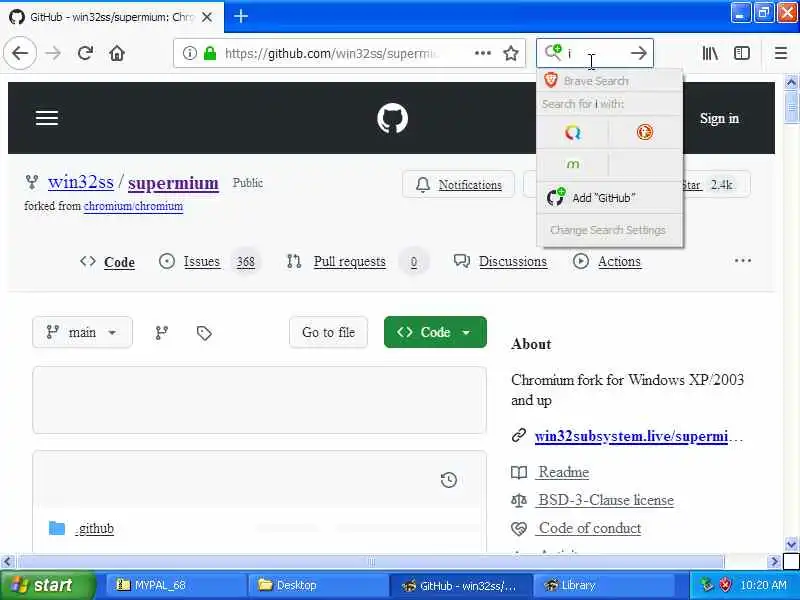800x600 pixels.
Task: Click the horizontal scrollbar left arrow
Action: [x=7, y=562]
